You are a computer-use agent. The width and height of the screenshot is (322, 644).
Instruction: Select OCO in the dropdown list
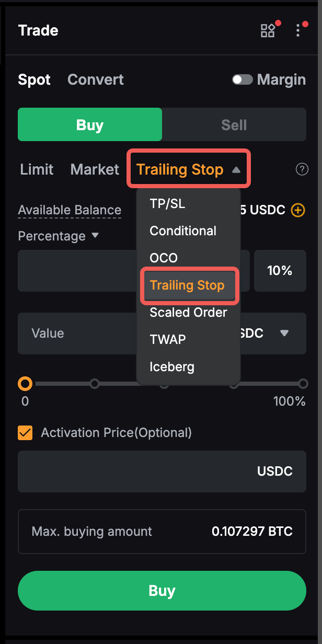coord(164,258)
